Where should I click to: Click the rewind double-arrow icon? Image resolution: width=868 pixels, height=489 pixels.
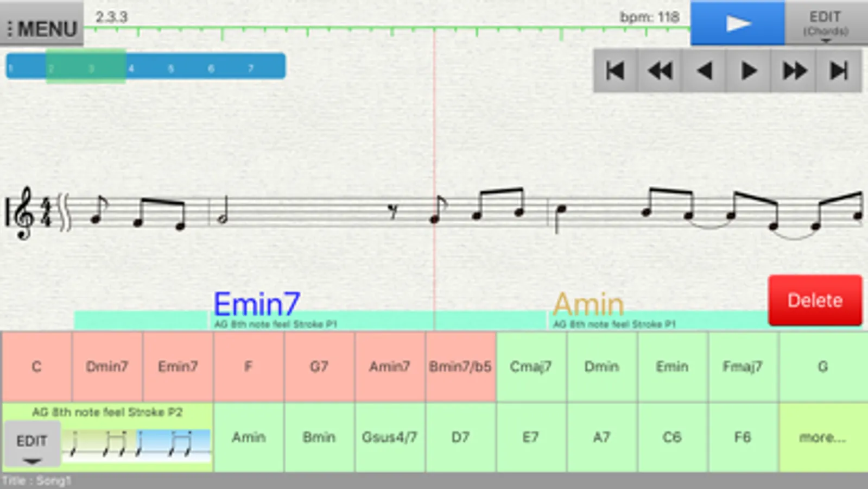(660, 71)
